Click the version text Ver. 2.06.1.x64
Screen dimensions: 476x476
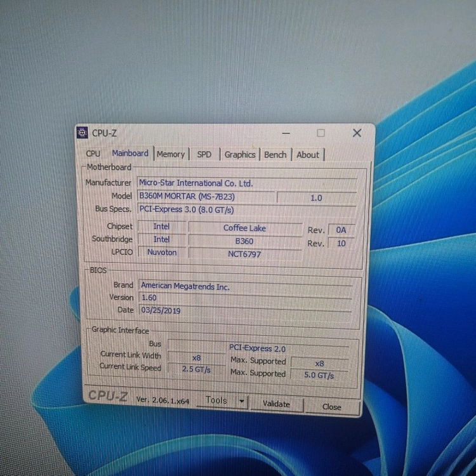(x=162, y=400)
